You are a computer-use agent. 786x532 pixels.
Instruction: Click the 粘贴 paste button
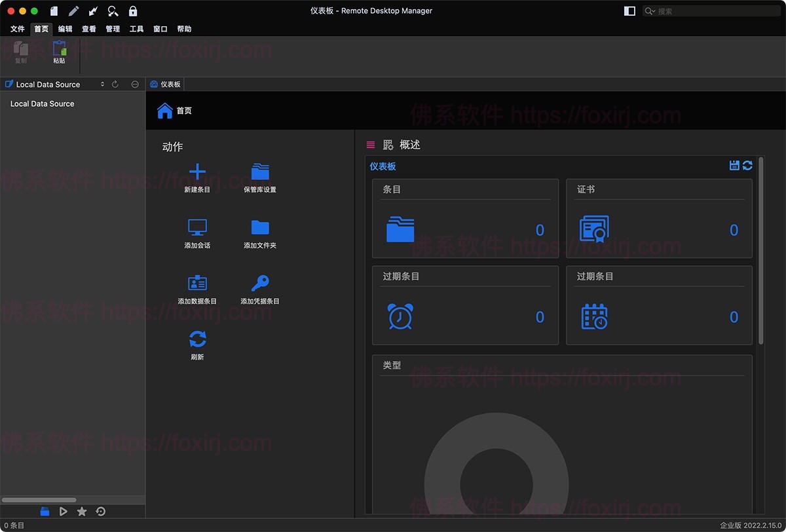[60, 52]
